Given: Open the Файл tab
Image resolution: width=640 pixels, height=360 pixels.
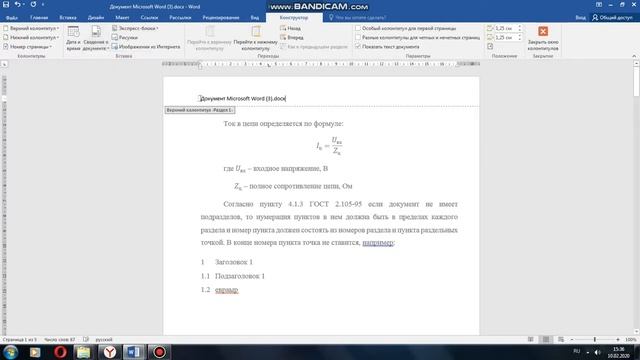Looking at the screenshot, I should tap(11, 18).
